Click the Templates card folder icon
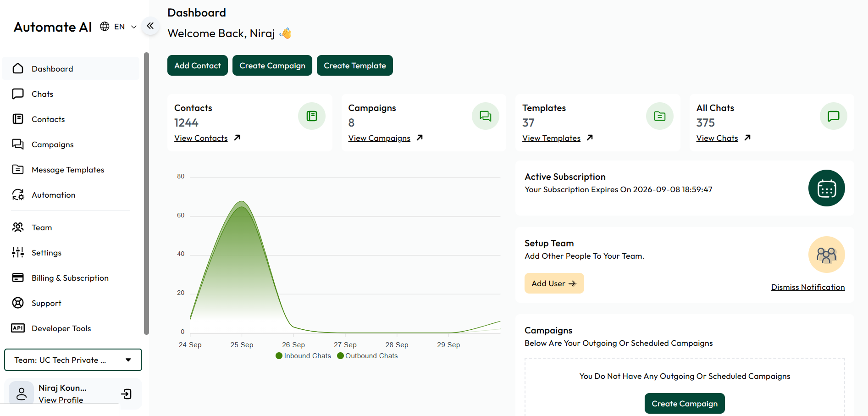The width and height of the screenshot is (868, 416). click(x=659, y=116)
